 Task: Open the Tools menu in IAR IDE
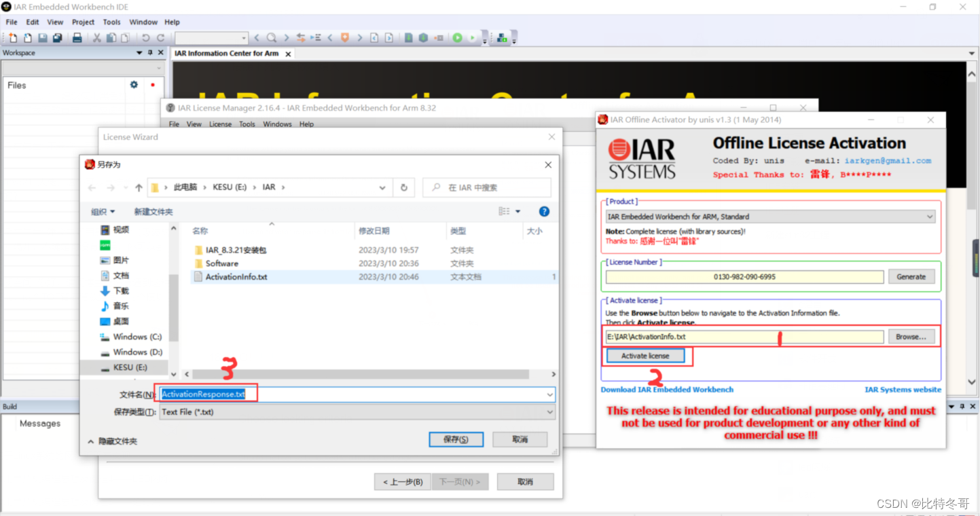111,22
